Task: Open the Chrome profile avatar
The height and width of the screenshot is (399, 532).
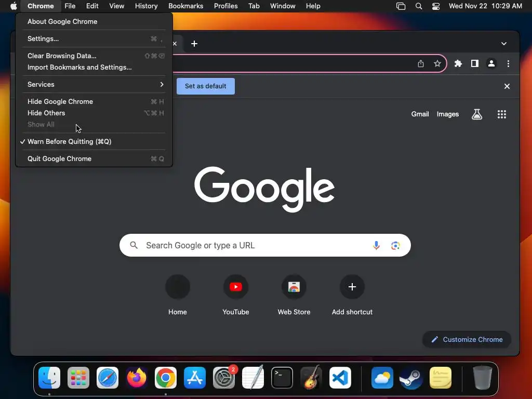Action: (491, 63)
